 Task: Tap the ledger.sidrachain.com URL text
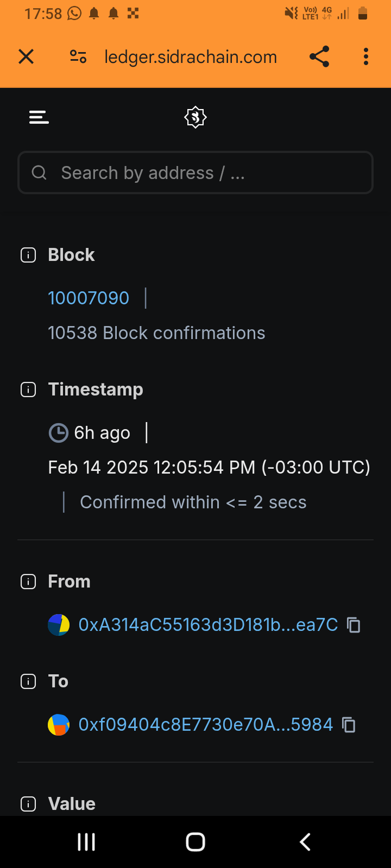[x=191, y=56]
